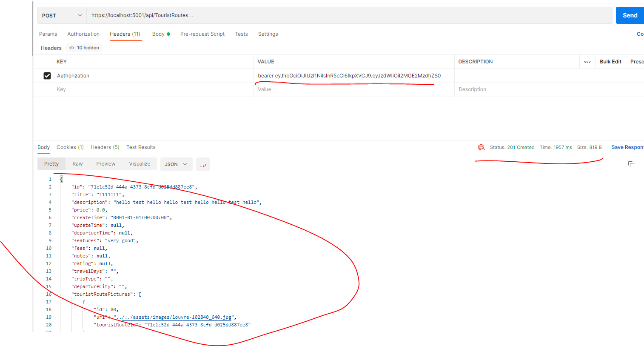The image size is (644, 346).
Task: Switch to the Tests tab
Action: point(241,34)
